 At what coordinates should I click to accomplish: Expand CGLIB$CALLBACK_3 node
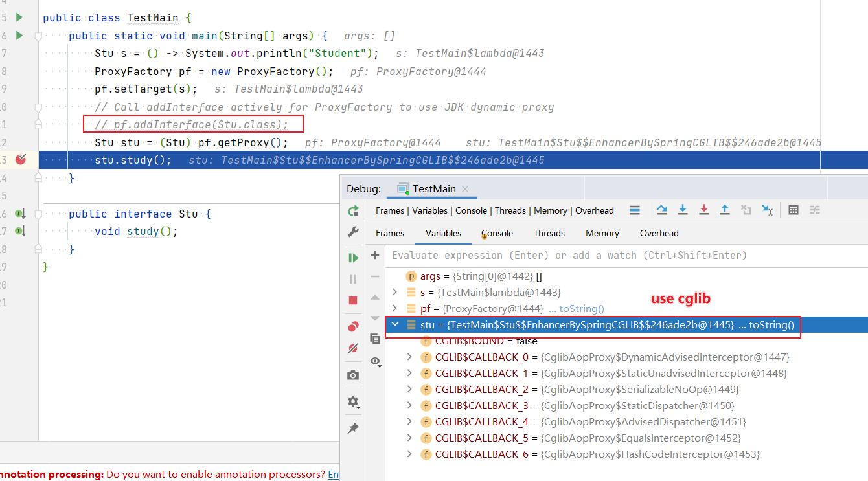[x=409, y=405]
